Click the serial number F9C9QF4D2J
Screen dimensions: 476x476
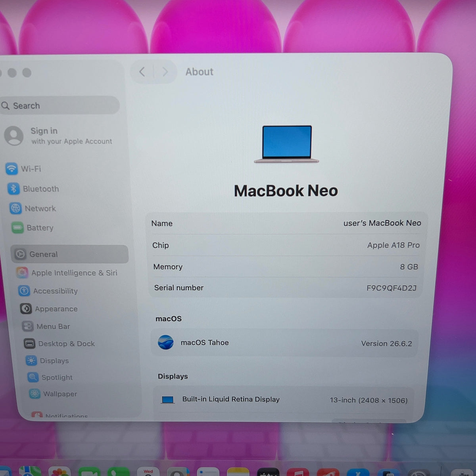[x=391, y=288]
